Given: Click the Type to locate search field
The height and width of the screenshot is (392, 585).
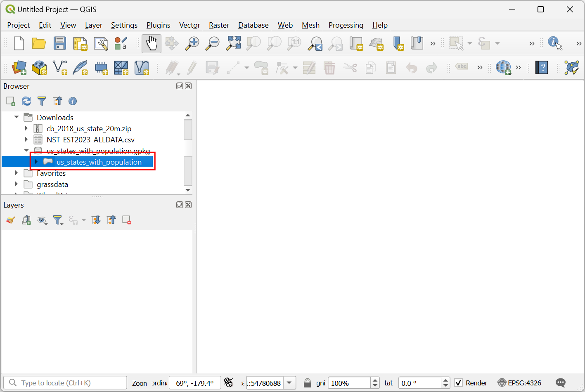Looking at the screenshot, I should (x=66, y=383).
